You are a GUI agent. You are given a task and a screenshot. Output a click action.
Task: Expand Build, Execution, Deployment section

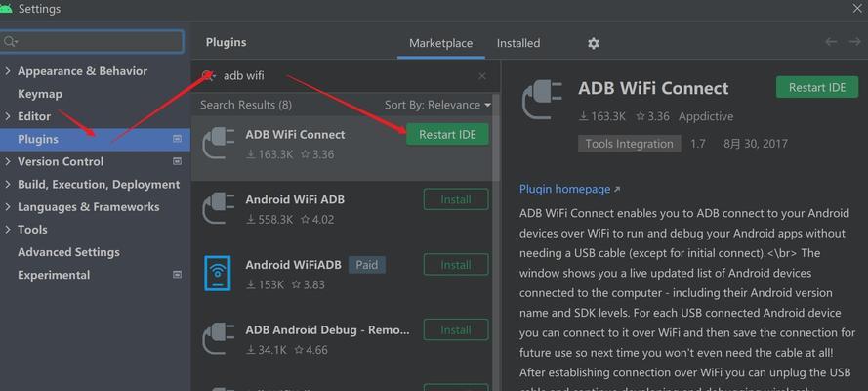[x=7, y=185]
